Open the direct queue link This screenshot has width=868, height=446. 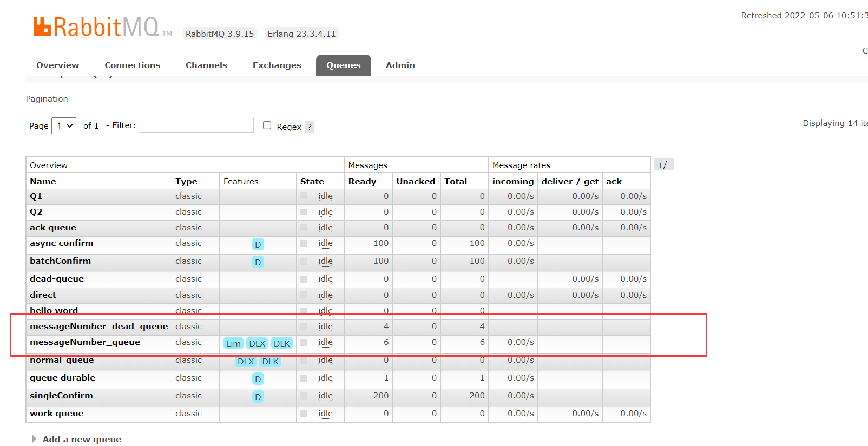tap(43, 295)
